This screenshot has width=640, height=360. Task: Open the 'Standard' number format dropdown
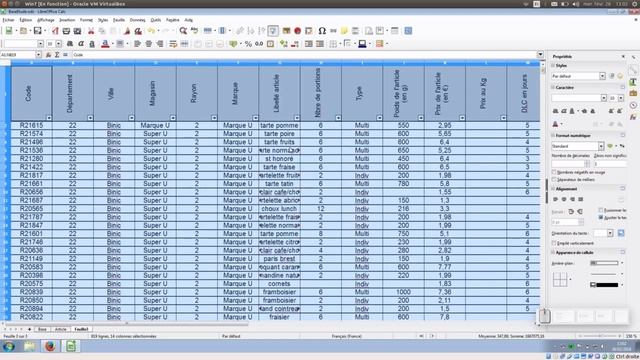(601, 146)
